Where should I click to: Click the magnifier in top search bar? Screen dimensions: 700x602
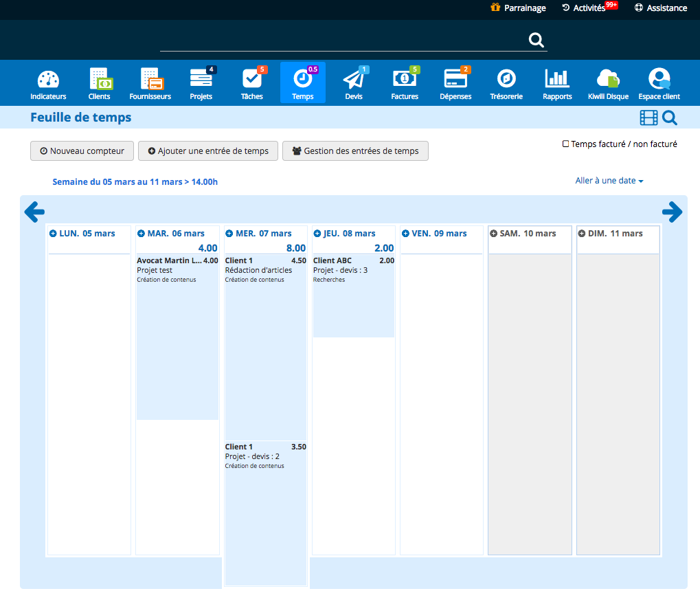(x=537, y=40)
